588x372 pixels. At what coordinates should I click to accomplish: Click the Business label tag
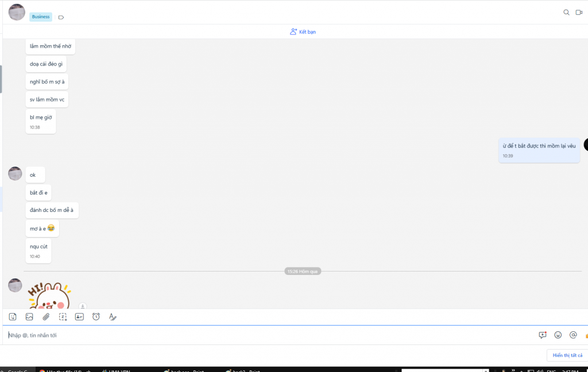point(41,17)
